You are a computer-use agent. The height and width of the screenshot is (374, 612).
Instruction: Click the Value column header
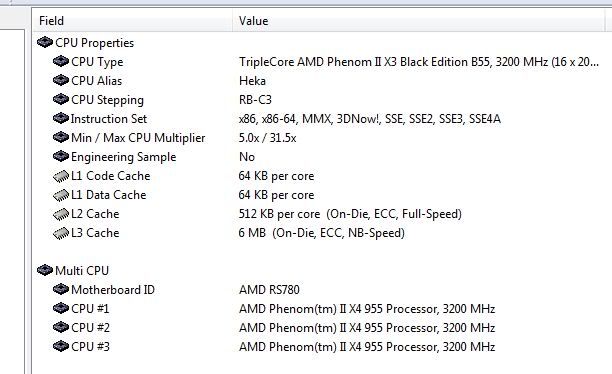pyautogui.click(x=418, y=20)
